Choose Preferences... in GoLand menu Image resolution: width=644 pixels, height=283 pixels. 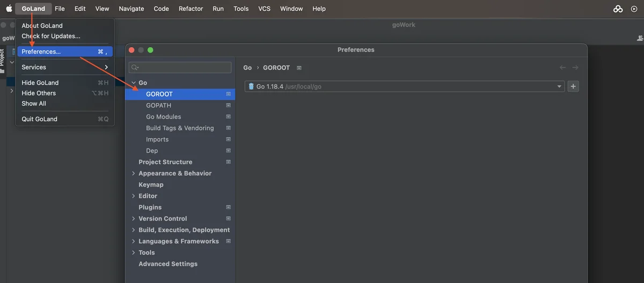tap(65, 52)
